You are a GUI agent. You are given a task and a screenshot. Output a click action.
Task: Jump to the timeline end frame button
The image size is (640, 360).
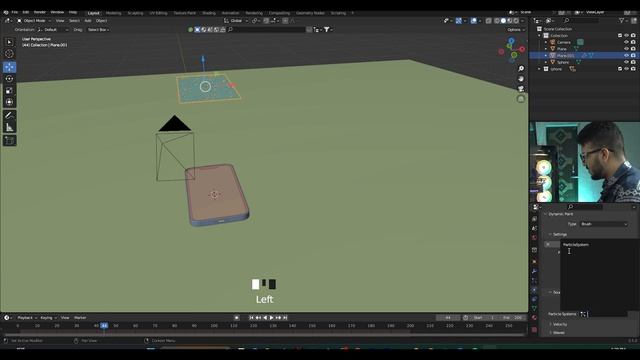click(x=285, y=318)
